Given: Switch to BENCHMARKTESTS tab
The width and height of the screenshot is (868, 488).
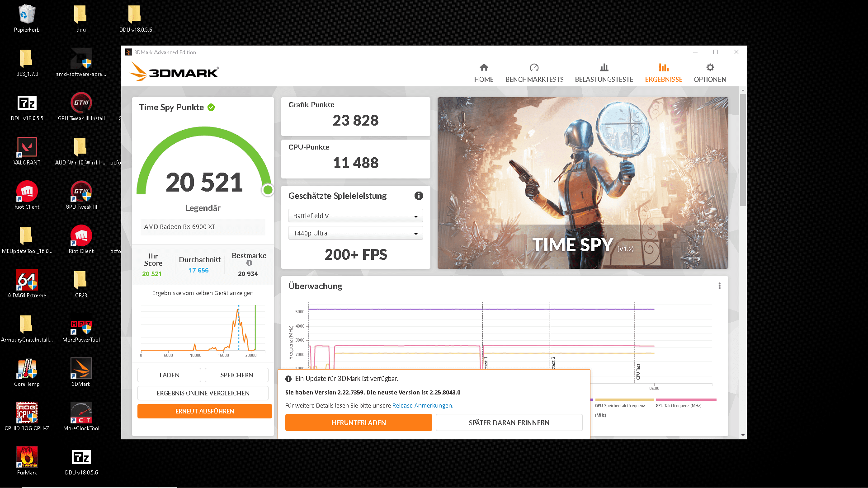Looking at the screenshot, I should coord(534,73).
